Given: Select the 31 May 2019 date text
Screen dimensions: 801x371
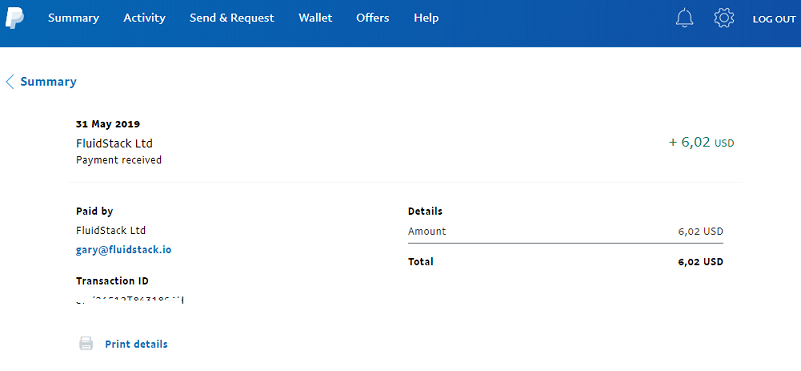Looking at the screenshot, I should pos(108,124).
